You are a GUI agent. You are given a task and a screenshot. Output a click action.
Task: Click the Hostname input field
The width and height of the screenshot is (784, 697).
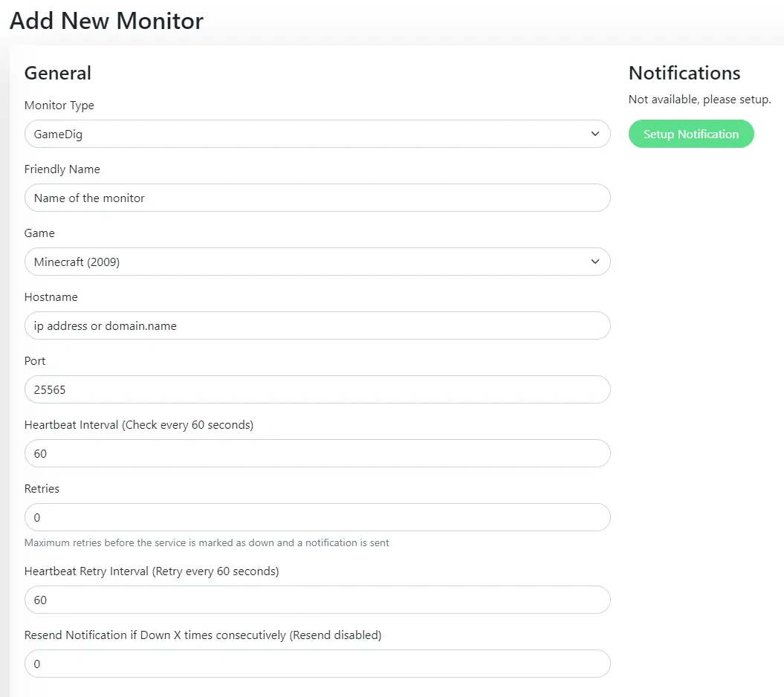[x=317, y=325]
